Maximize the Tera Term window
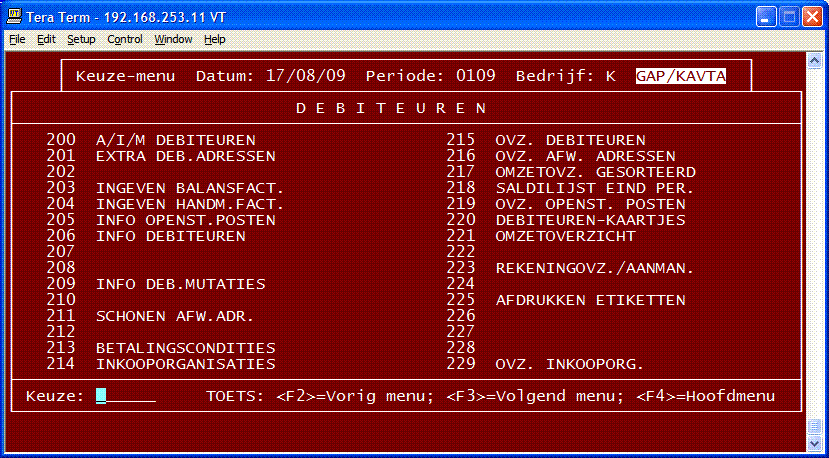Viewport: 829px width, 458px height. coord(787,17)
